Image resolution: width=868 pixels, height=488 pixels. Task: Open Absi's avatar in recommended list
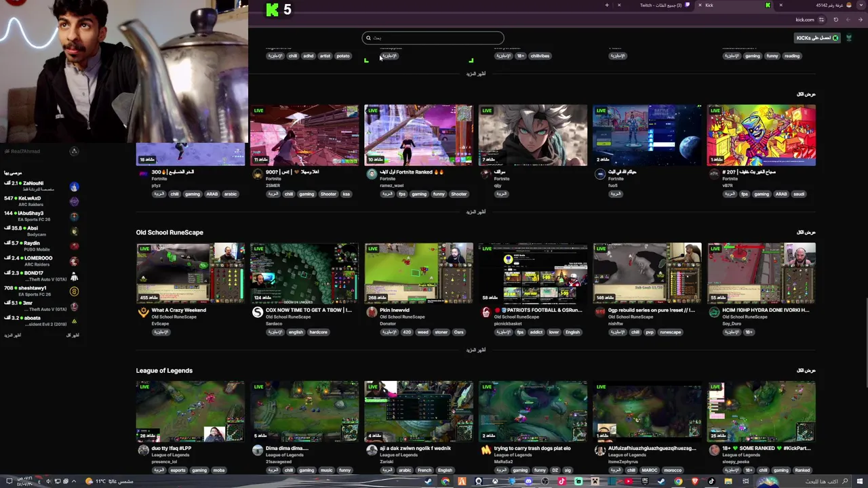[74, 231]
